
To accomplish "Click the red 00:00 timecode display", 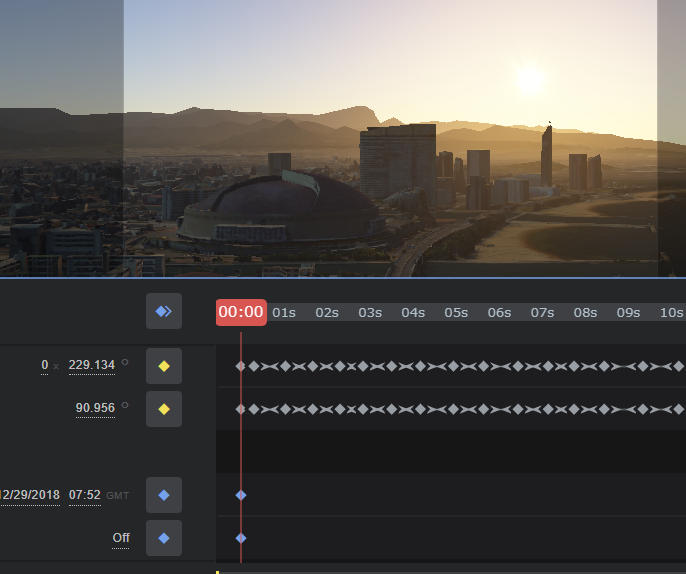I will click(x=241, y=312).
